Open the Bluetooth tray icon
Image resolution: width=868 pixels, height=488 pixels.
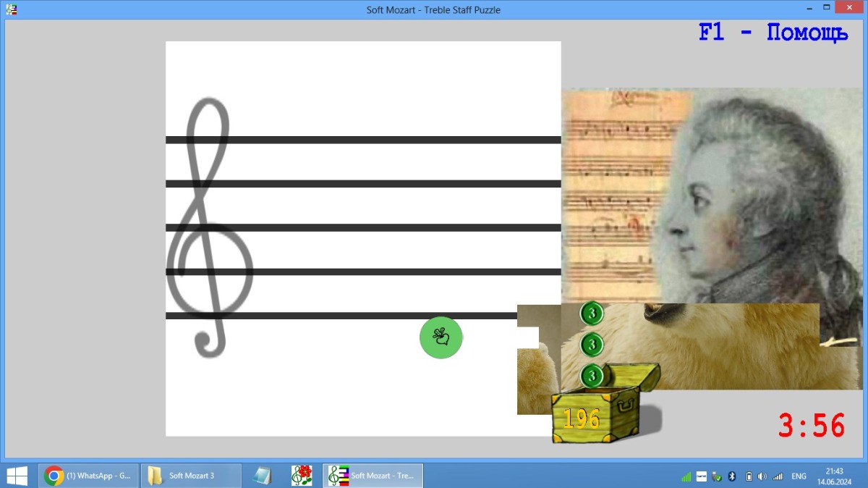(x=732, y=476)
